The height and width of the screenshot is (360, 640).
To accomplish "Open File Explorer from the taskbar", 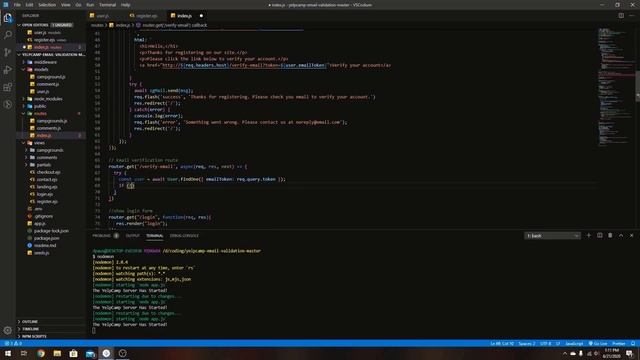I will click(x=57, y=353).
